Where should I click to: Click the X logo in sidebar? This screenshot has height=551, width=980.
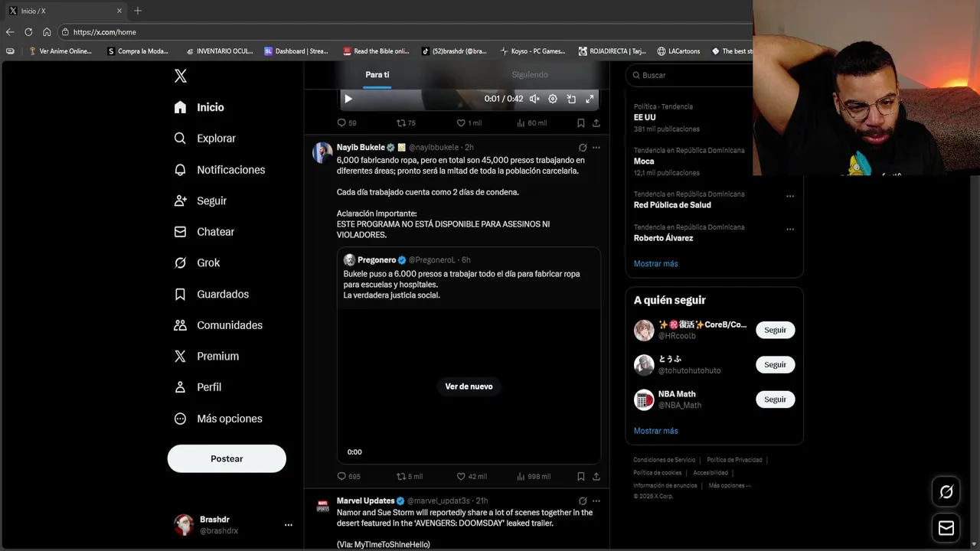180,76
